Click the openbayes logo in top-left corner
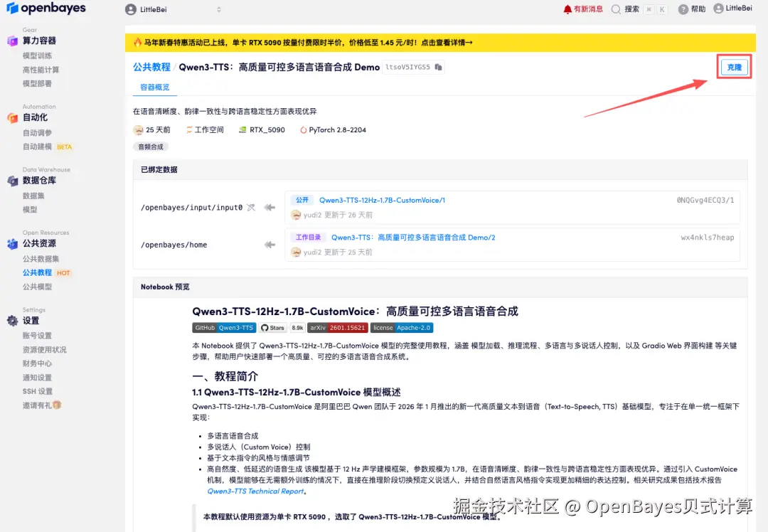 pos(46,9)
